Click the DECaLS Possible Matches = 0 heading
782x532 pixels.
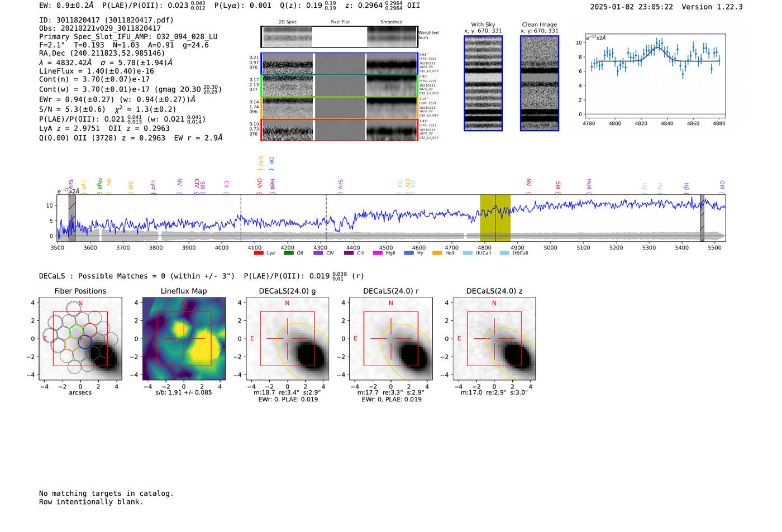click(137, 276)
